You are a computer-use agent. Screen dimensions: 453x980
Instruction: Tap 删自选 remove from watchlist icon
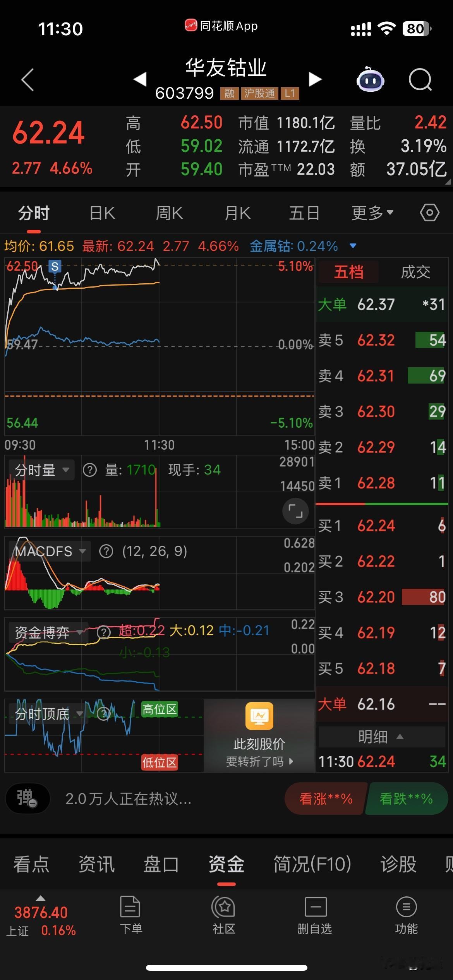(315, 915)
